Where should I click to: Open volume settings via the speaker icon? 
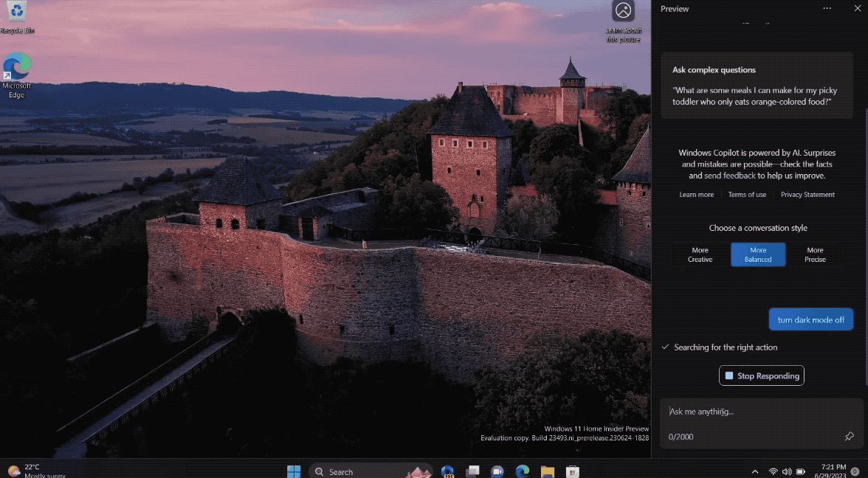point(787,471)
